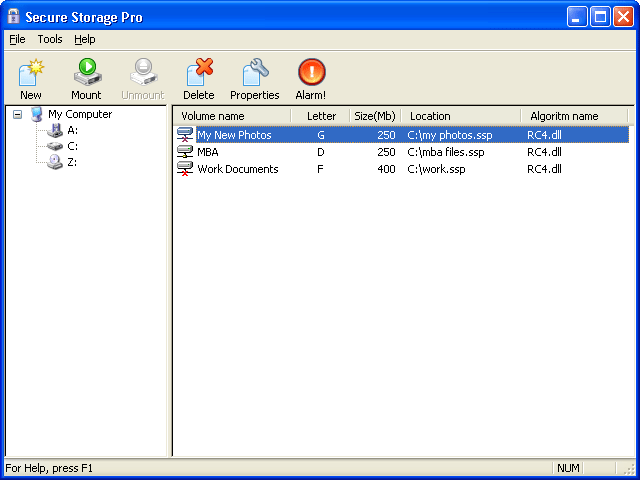This screenshot has height=480, width=640.
Task: Click the Work Documents volume icon
Action: pyautogui.click(x=184, y=169)
